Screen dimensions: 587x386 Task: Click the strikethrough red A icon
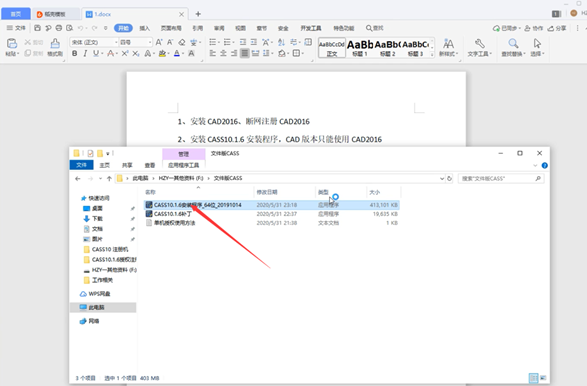coord(110,54)
